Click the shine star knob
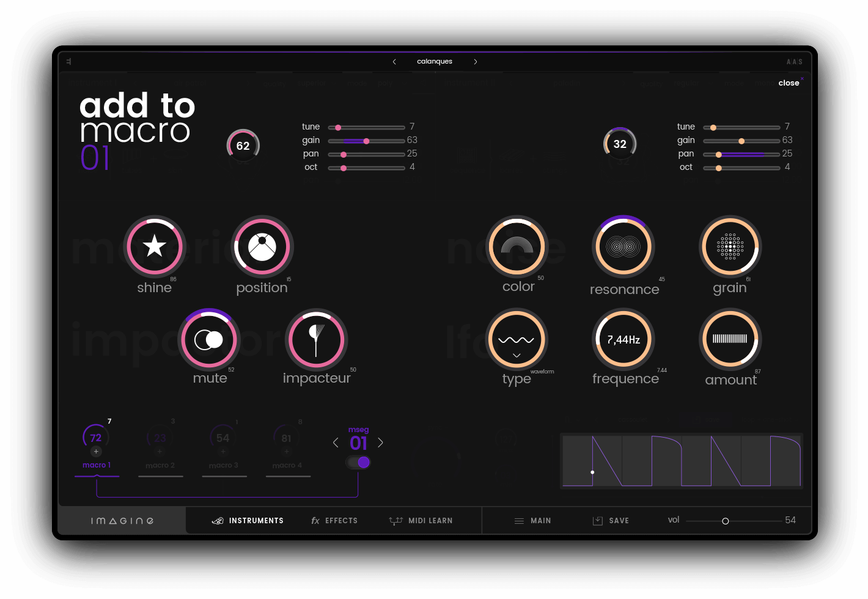This screenshot has height=599, width=868. (155, 246)
